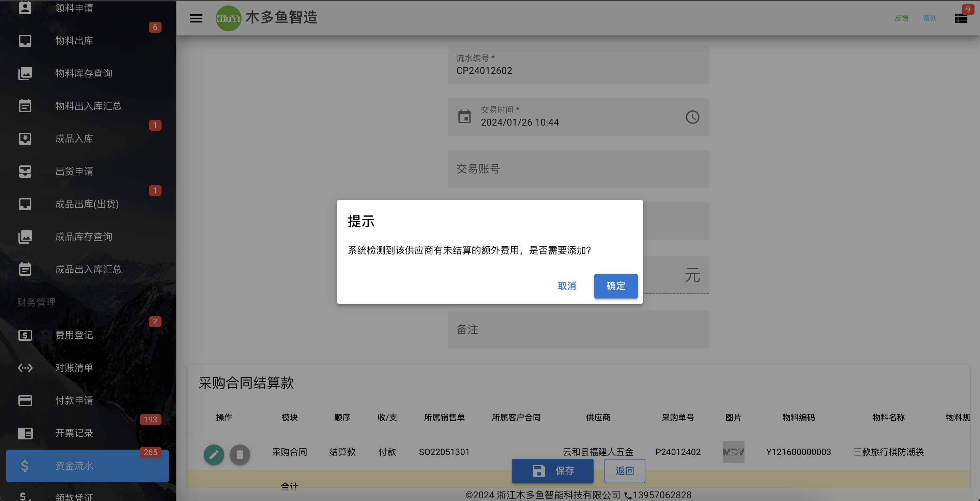Open the 帮助 help link
The height and width of the screenshot is (501, 980).
(930, 18)
